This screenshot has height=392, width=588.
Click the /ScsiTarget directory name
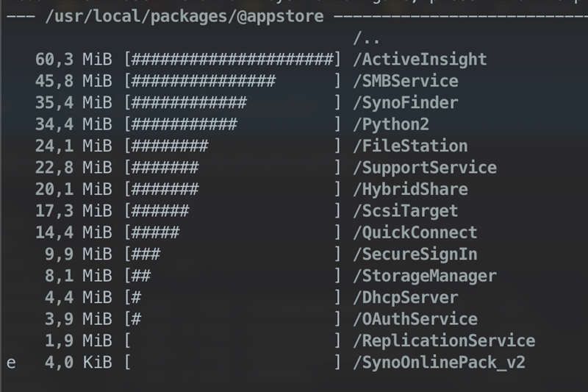coord(405,211)
